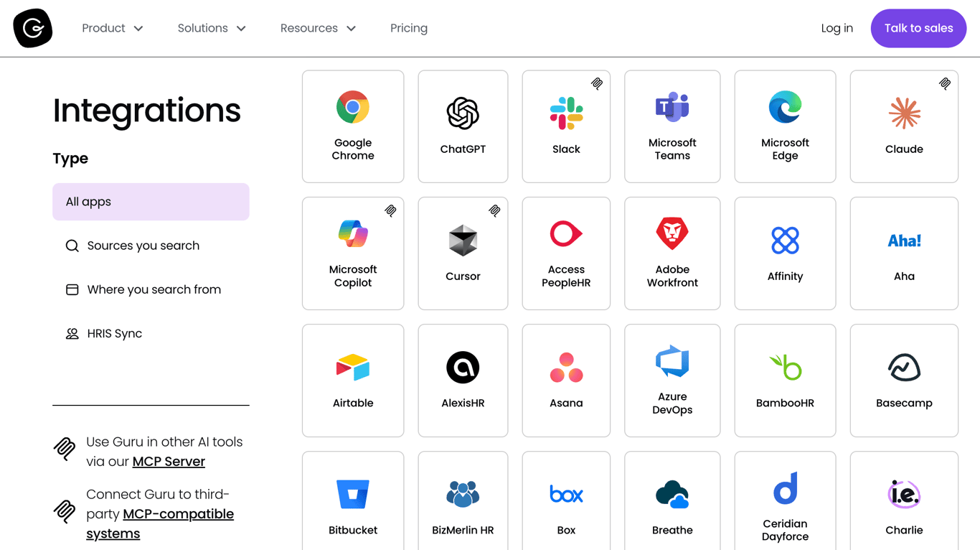Select the Basecamp logo
This screenshot has width=980, height=550.
pos(904,368)
